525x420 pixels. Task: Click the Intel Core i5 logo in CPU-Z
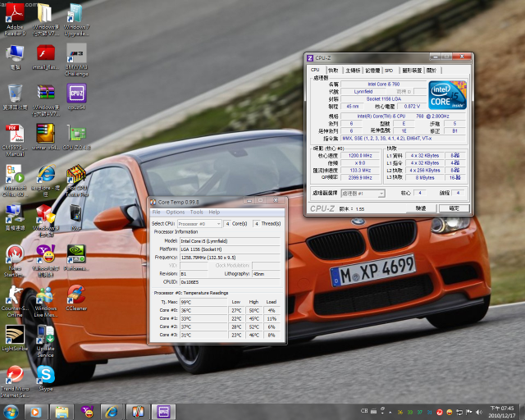447,95
